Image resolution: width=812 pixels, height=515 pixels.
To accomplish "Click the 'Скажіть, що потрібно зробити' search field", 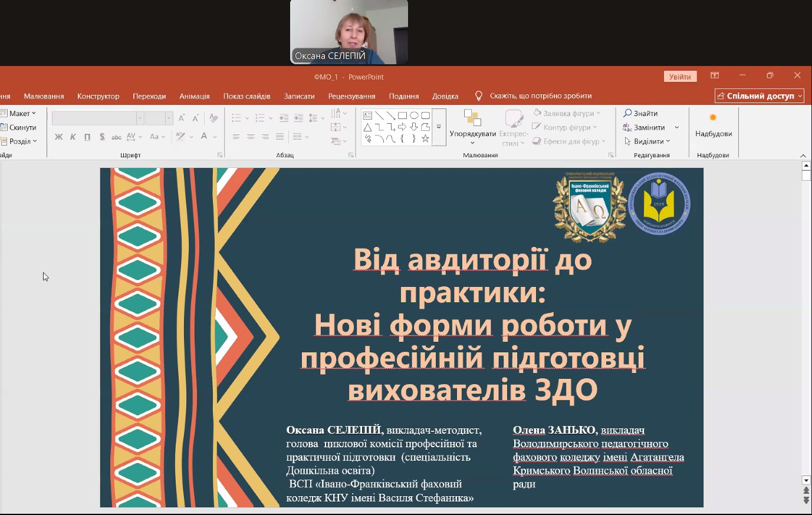I will [x=540, y=96].
